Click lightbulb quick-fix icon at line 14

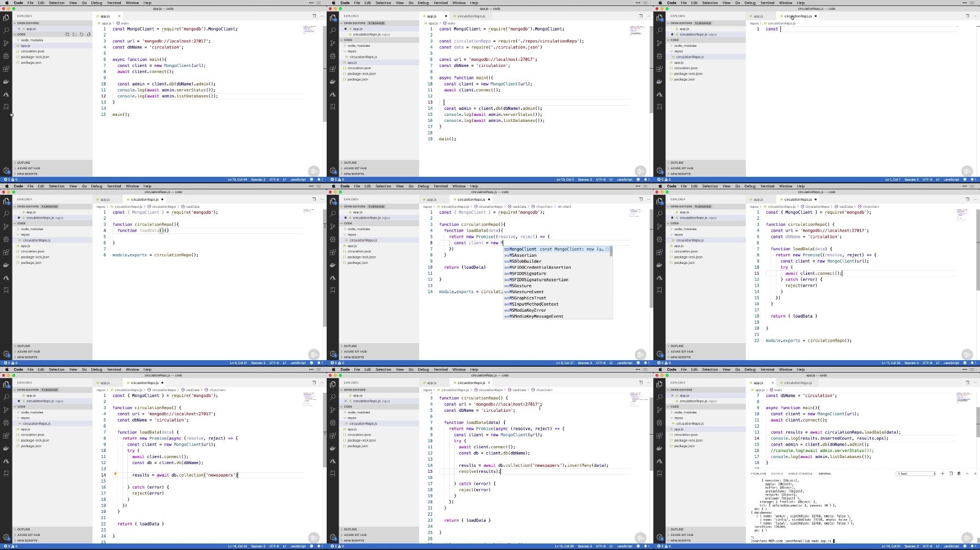pos(115,474)
